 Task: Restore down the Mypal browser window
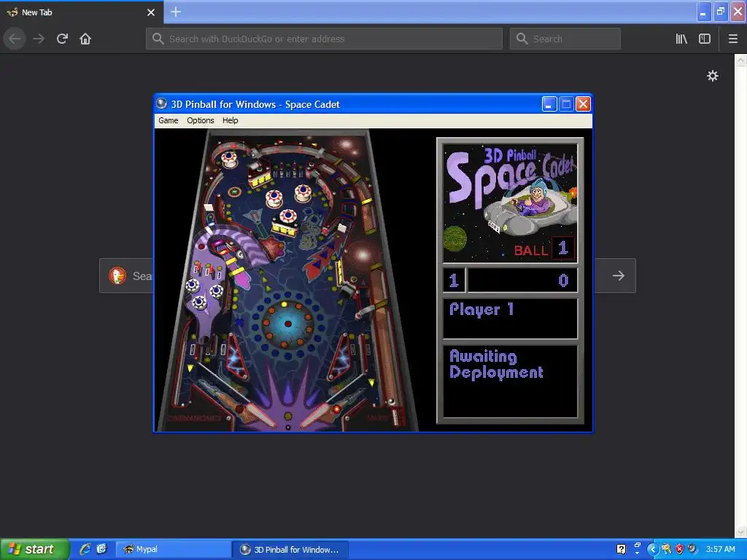pos(721,12)
